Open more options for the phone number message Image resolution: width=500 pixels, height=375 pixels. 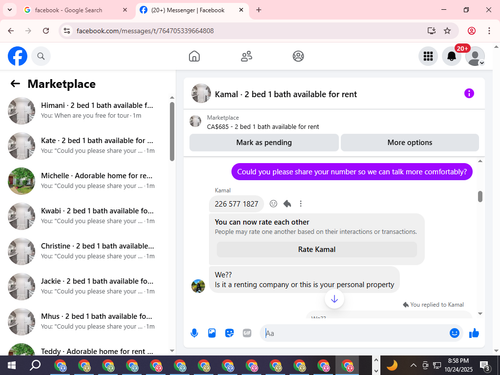point(301,204)
